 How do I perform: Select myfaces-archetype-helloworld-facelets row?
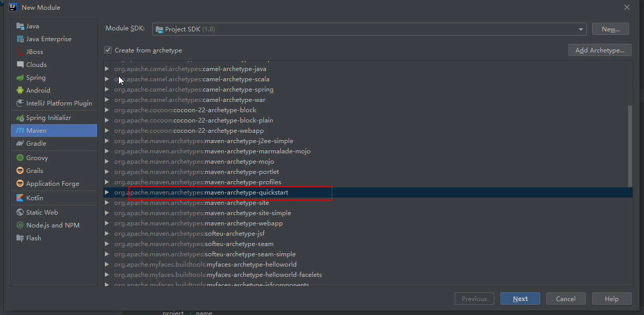[368, 275]
